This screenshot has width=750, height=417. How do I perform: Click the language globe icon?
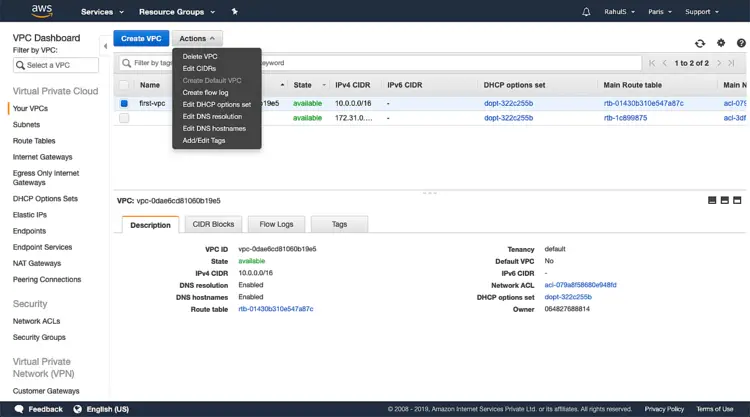[x=77, y=409]
